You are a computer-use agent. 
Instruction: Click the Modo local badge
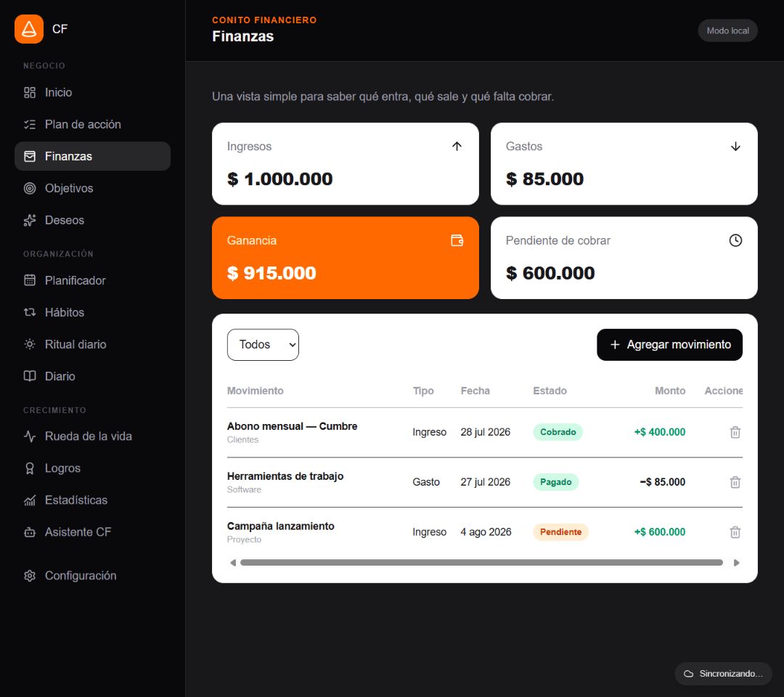point(727,30)
